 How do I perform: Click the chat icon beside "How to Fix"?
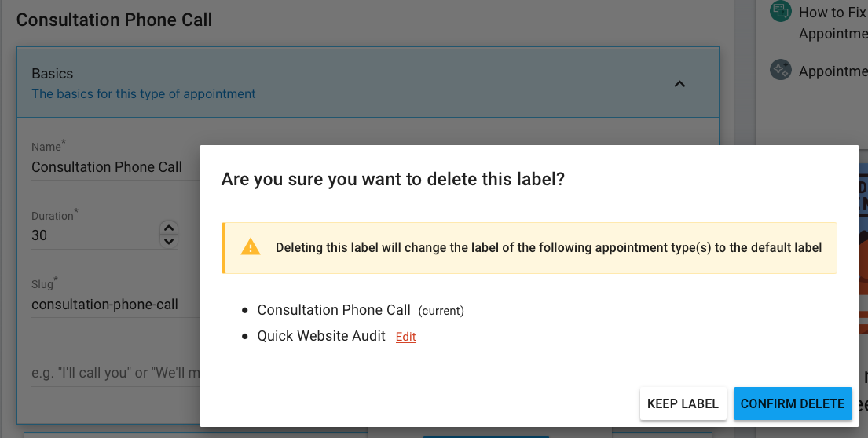pyautogui.click(x=780, y=11)
